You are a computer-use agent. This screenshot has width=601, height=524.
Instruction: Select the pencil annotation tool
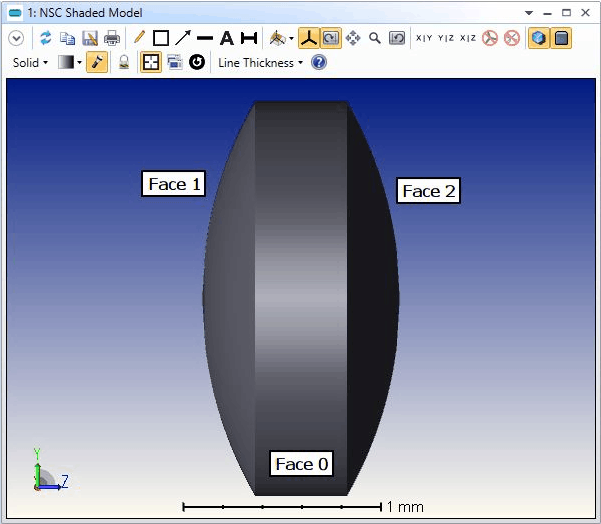(x=139, y=38)
